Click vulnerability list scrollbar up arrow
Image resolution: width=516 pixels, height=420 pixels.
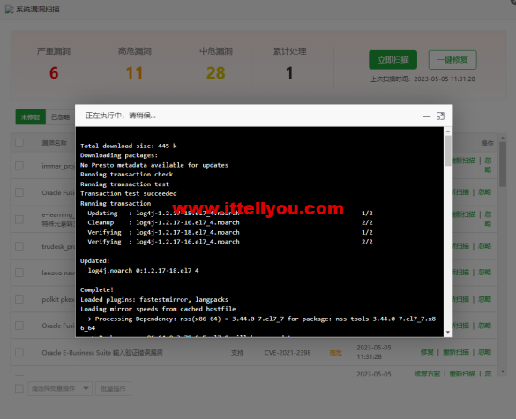point(503,138)
